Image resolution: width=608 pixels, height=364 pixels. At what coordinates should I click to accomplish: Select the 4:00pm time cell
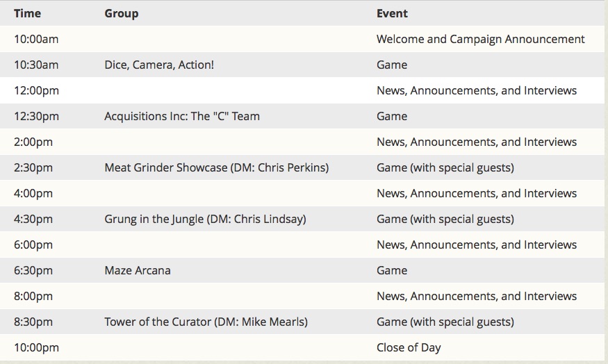(33, 193)
